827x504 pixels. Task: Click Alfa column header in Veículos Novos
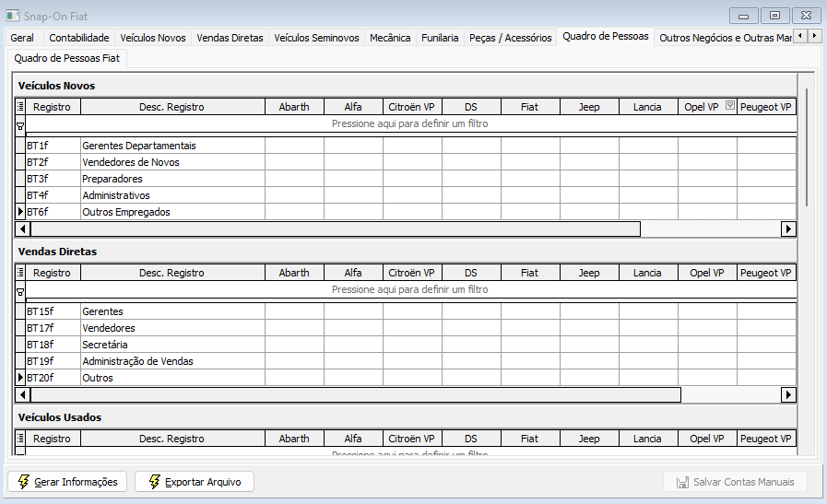coord(353,107)
